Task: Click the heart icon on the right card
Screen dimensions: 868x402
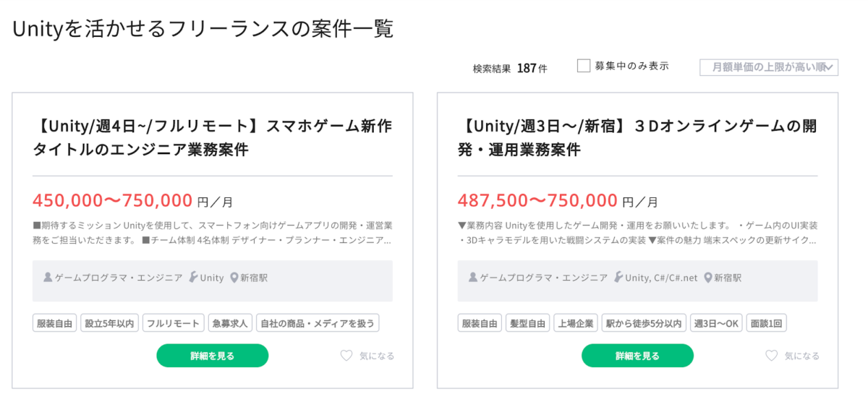Action: coord(772,356)
